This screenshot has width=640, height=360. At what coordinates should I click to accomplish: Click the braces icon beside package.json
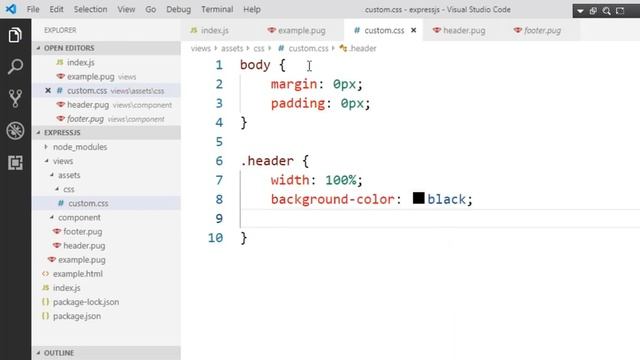pos(45,316)
